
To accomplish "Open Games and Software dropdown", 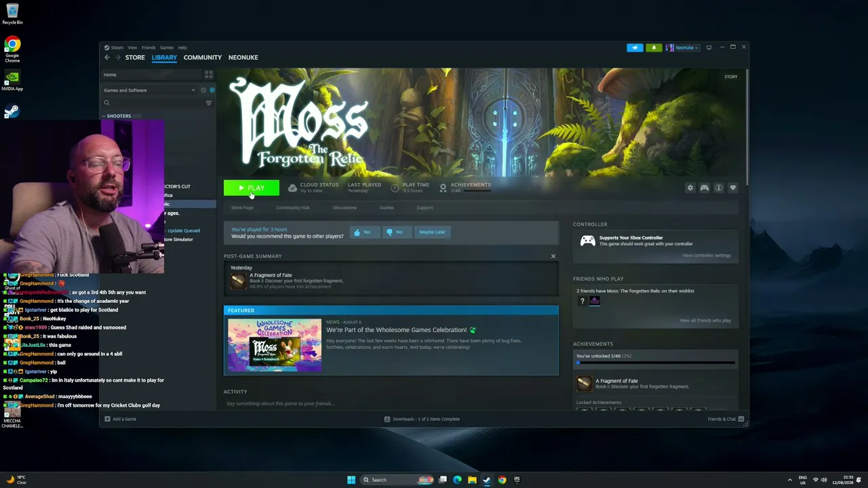I will click(149, 90).
